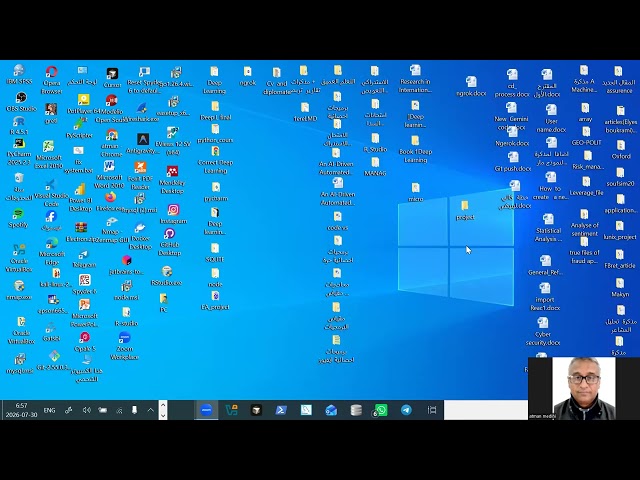640x480 pixels.
Task: Open the ngrok.docx document
Action: click(x=471, y=87)
